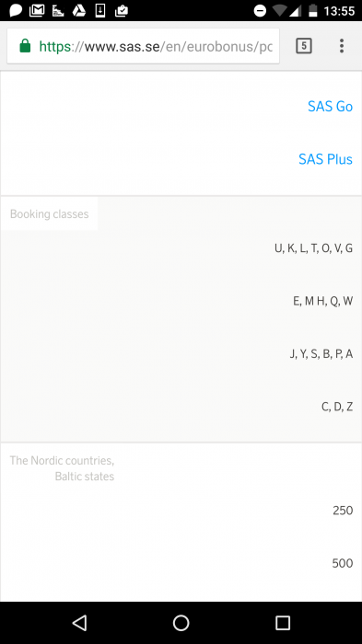
Task: Tap the download notification icon
Action: click(100, 10)
